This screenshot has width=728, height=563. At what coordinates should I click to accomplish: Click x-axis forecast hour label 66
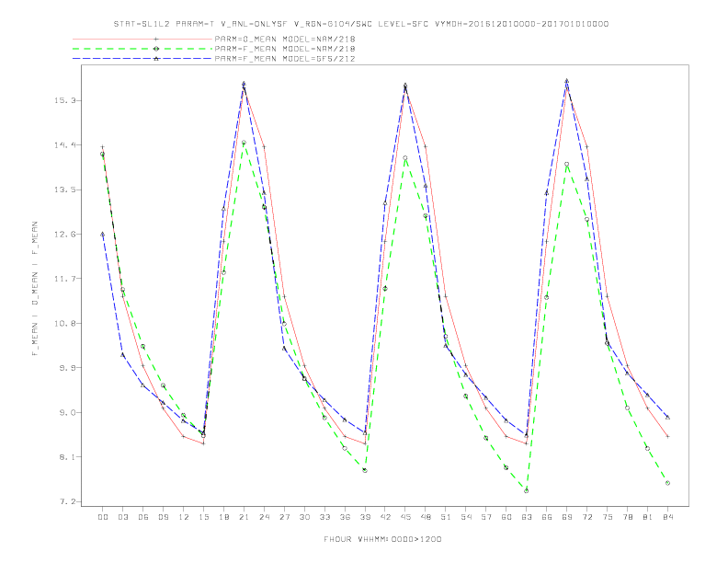[x=547, y=517]
